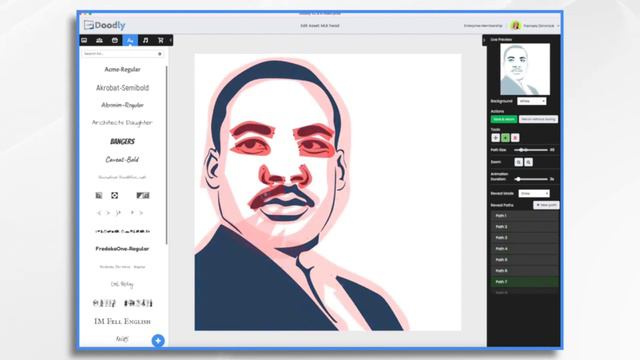Select Path 6 in Reveal Paths
This screenshot has width=640, height=360.
(x=525, y=271)
